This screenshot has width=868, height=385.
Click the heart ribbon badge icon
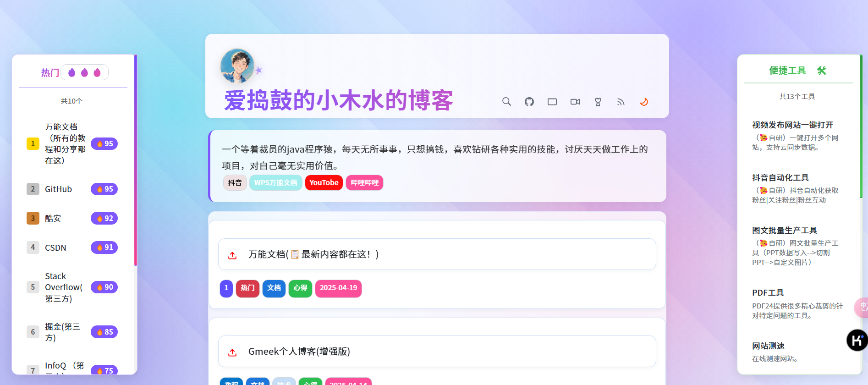pyautogui.click(x=598, y=102)
